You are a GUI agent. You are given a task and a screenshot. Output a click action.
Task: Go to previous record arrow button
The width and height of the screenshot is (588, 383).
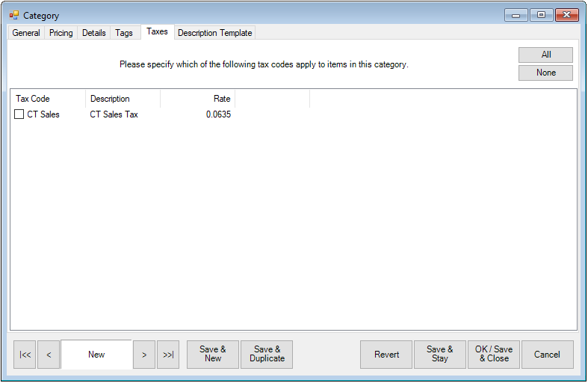(49, 355)
